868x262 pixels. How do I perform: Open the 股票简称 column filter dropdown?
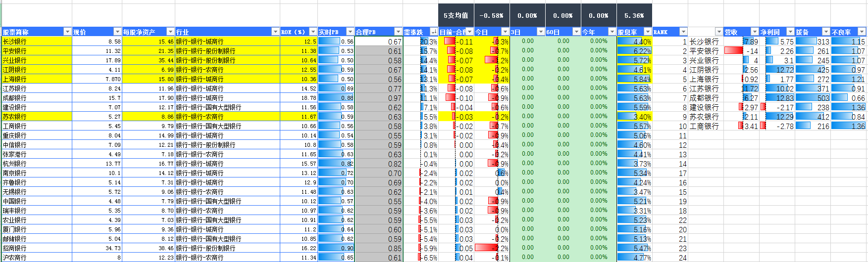tap(68, 32)
